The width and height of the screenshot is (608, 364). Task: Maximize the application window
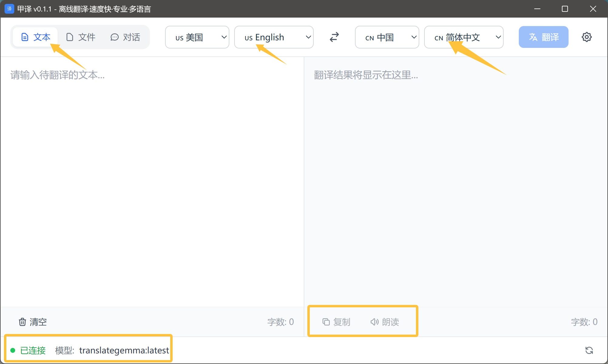point(565,9)
